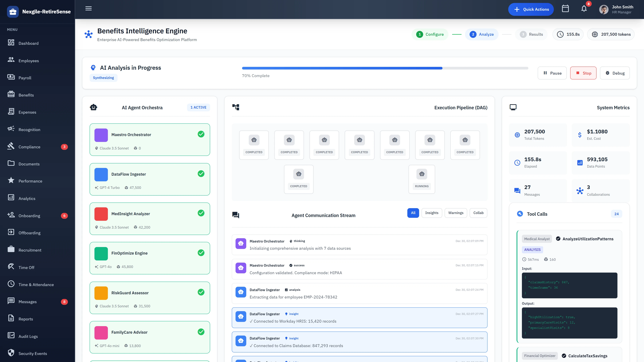This screenshot has height=362, width=644.
Task: Open the Analytics section
Action: point(27,198)
